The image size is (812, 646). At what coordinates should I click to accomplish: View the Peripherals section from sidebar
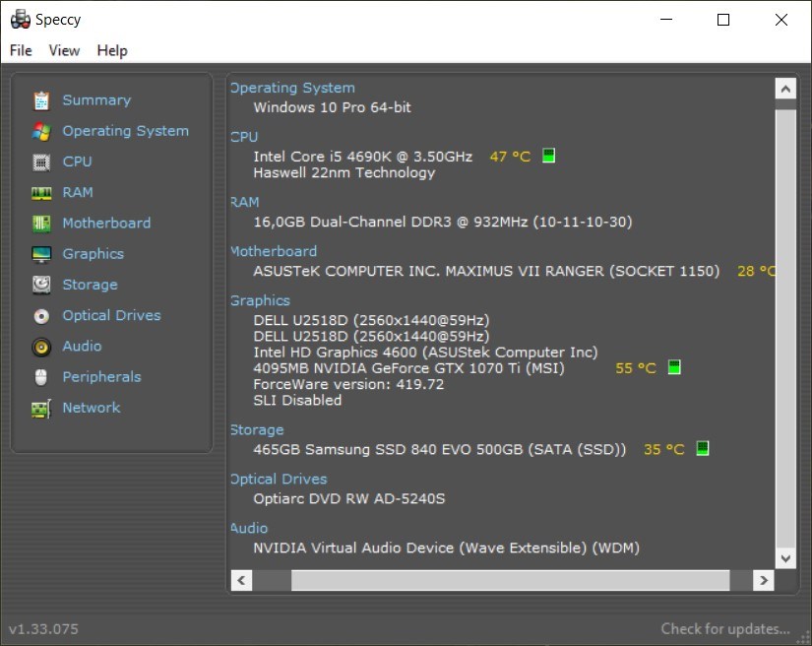(102, 377)
